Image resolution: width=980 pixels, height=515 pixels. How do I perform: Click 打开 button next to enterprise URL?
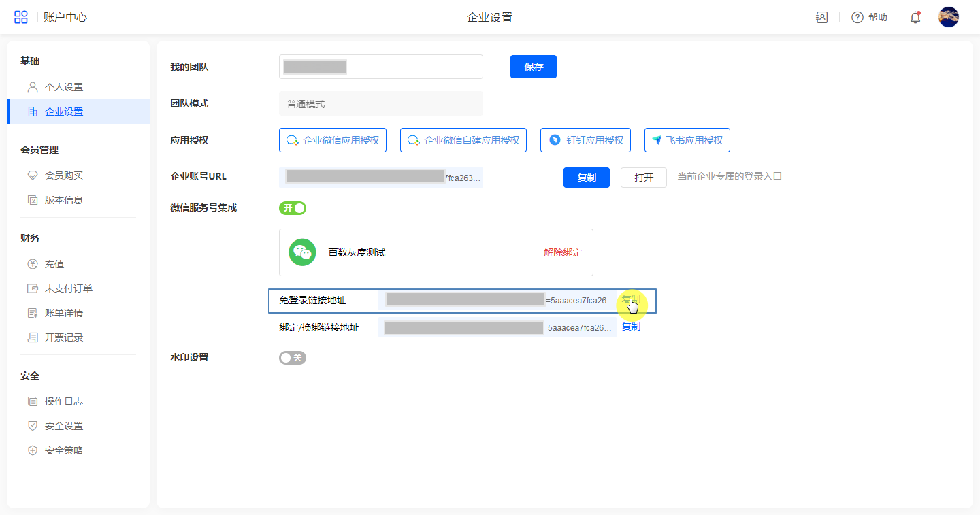point(643,178)
